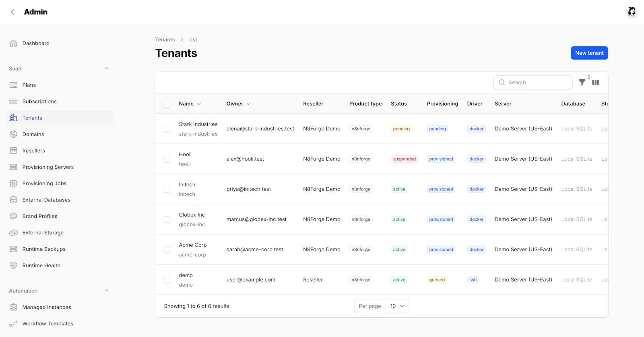Collapse the Automation sidebar section

pyautogui.click(x=107, y=291)
